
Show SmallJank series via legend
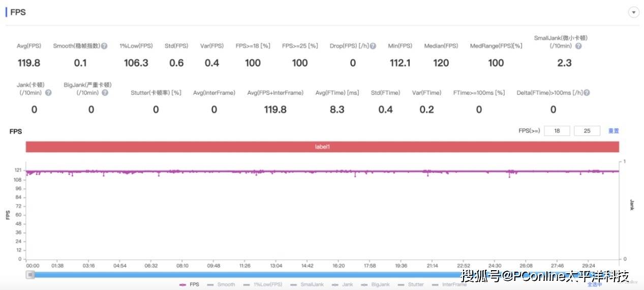coord(307,284)
